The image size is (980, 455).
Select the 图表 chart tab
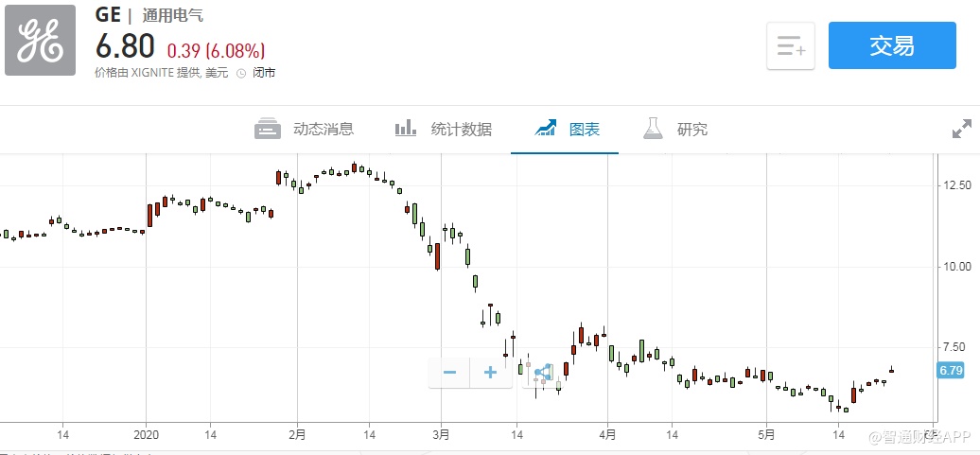pyautogui.click(x=567, y=130)
